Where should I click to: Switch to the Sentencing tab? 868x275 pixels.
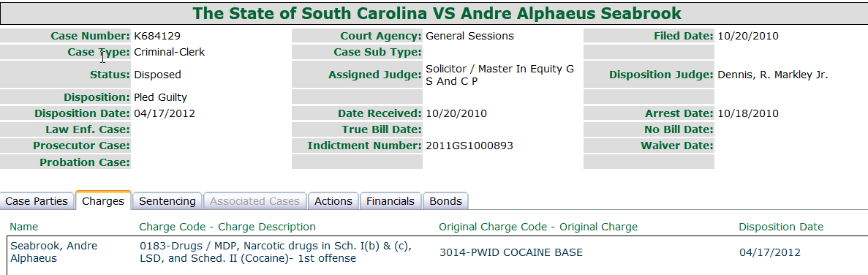[167, 201]
